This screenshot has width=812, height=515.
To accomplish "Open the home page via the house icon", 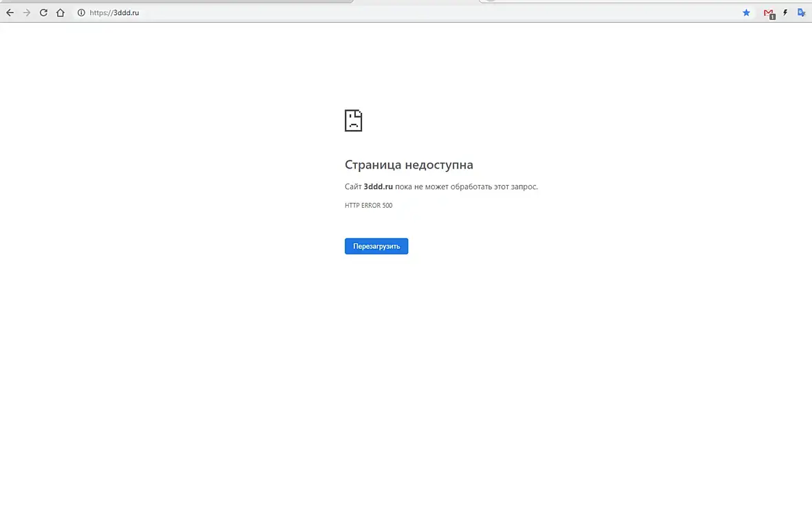I will (x=60, y=13).
